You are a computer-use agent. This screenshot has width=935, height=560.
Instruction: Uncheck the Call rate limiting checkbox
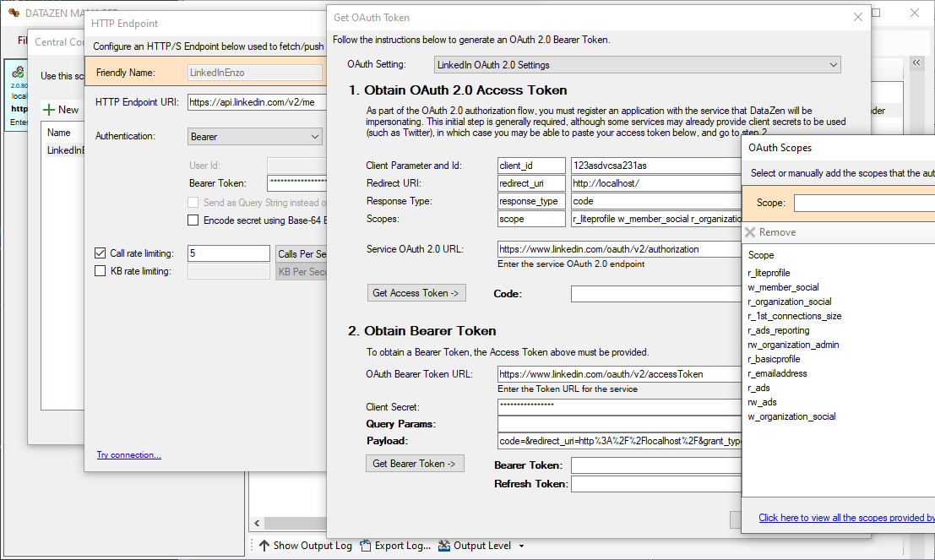tap(101, 253)
